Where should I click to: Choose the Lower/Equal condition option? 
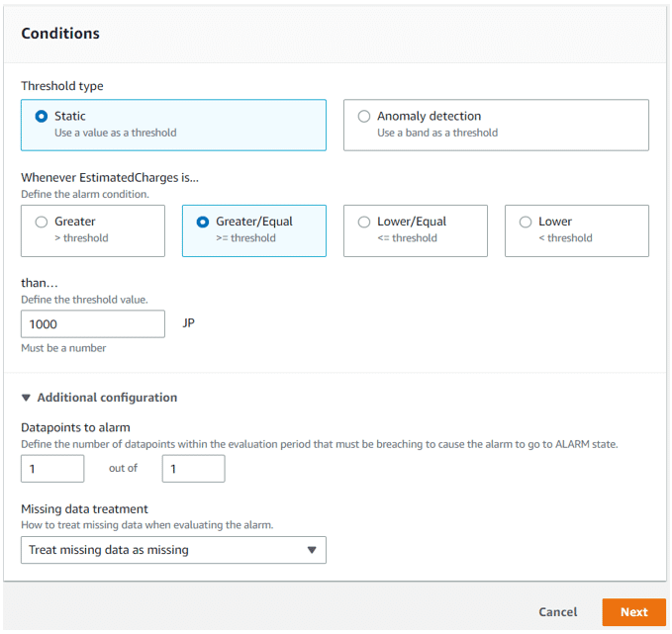(x=364, y=222)
